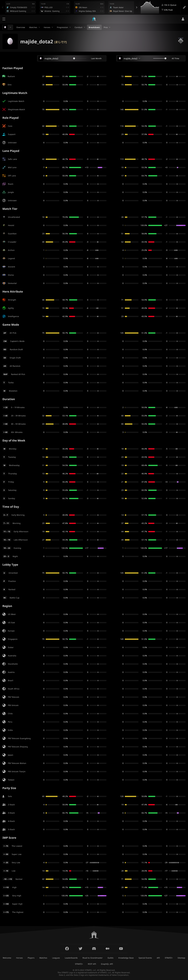The image size is (188, 980).
Task: Click the Safe Lane icon
Action: (x=4, y=159)
